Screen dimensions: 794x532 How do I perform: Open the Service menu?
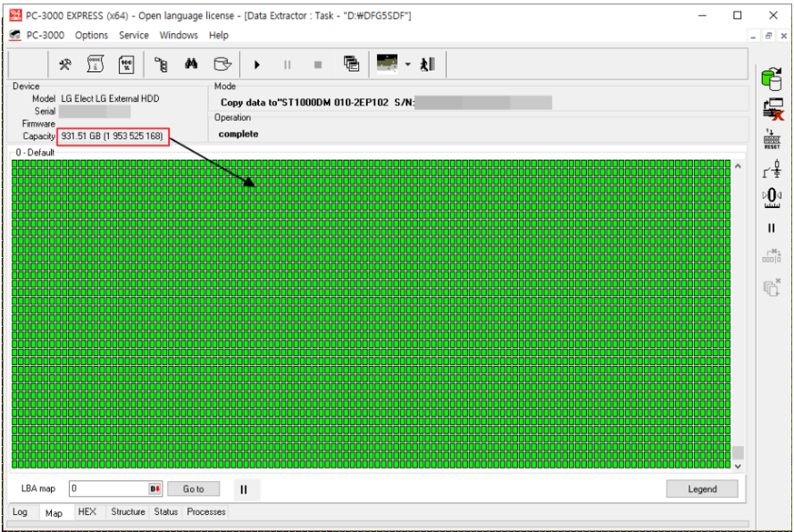point(134,35)
